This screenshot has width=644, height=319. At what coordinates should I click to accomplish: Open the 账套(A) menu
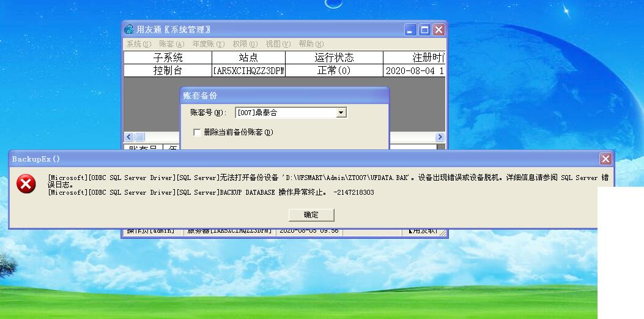tap(172, 44)
